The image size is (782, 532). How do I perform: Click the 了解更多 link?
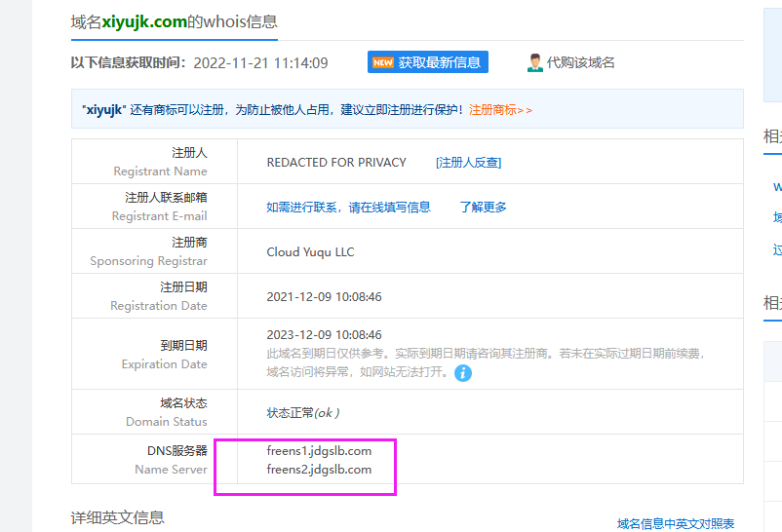click(x=483, y=208)
